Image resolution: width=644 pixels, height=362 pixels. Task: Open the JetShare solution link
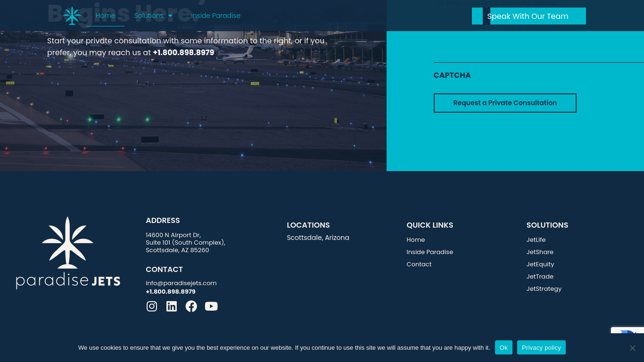pos(540,252)
